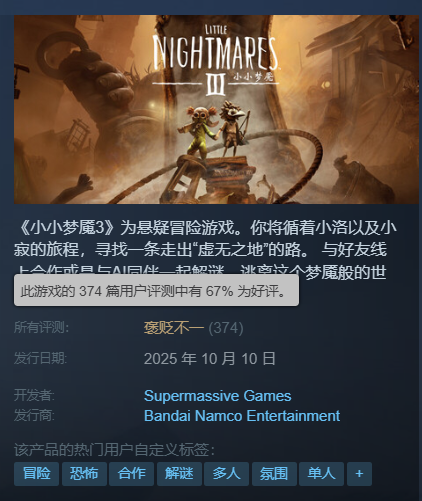Image resolution: width=422 pixels, height=501 pixels.
Task: Click the 该产品的热门用户自定义标签 heading
Action: point(114,450)
